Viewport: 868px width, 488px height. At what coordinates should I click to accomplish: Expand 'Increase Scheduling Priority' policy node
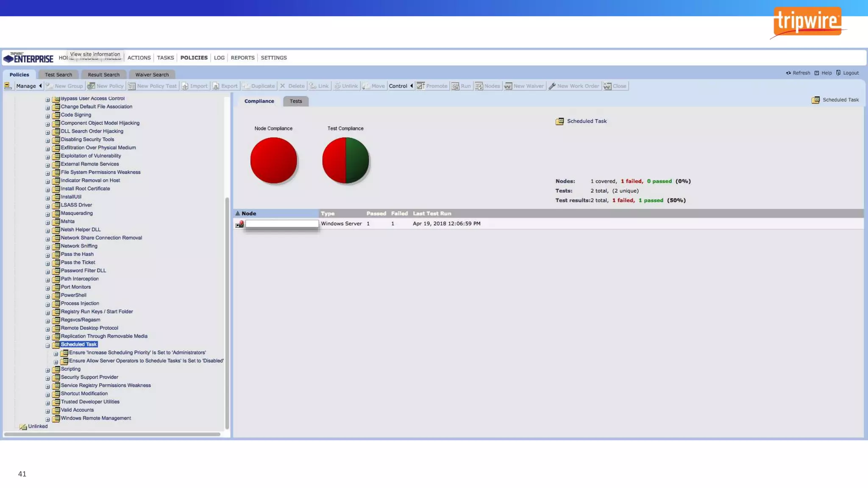[x=56, y=354]
